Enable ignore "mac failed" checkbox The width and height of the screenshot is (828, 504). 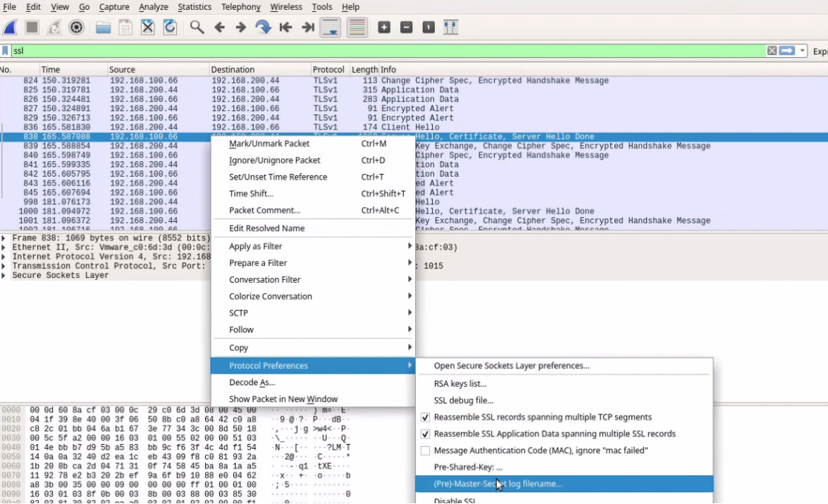[425, 451]
